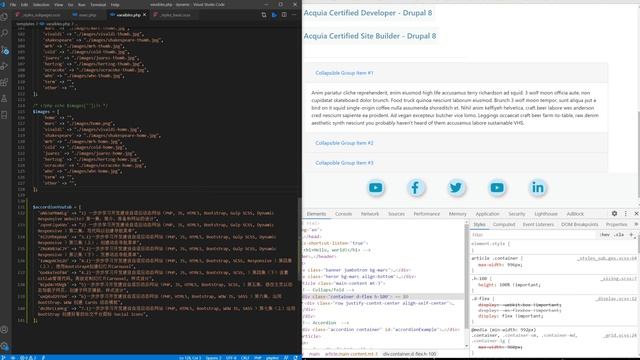
Task: Click the first YouTube social icon
Action: (376, 188)
